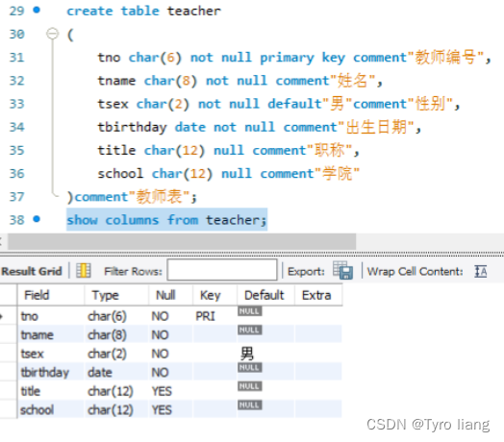Screen dimensions: 504x442
Task: Sort by the Field column header
Action: click(x=51, y=295)
